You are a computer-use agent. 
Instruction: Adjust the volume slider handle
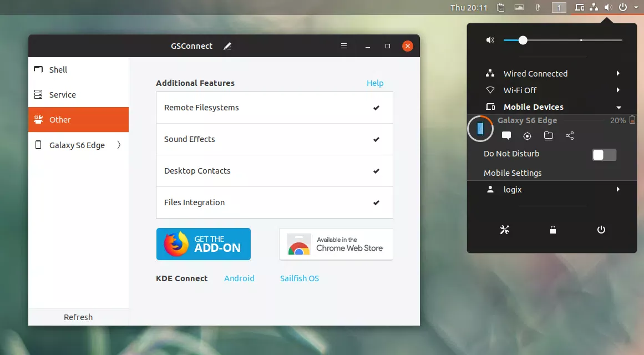tap(523, 40)
